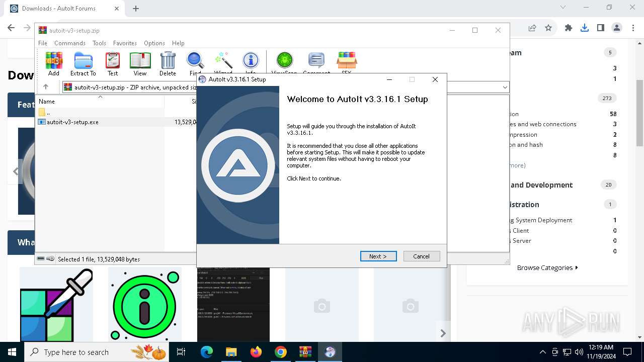Click the AutoIt setup taskbar icon
Screen dimensions: 644x362
click(330, 352)
